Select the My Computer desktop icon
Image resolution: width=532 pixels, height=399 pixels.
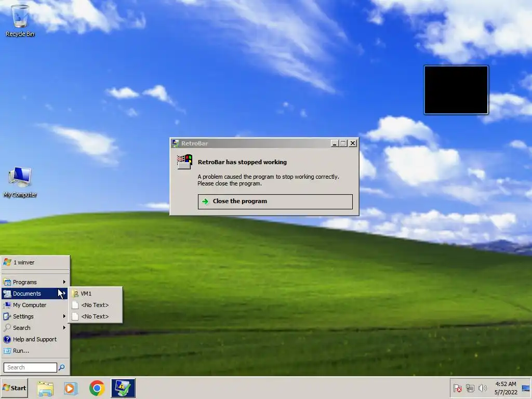(20, 182)
